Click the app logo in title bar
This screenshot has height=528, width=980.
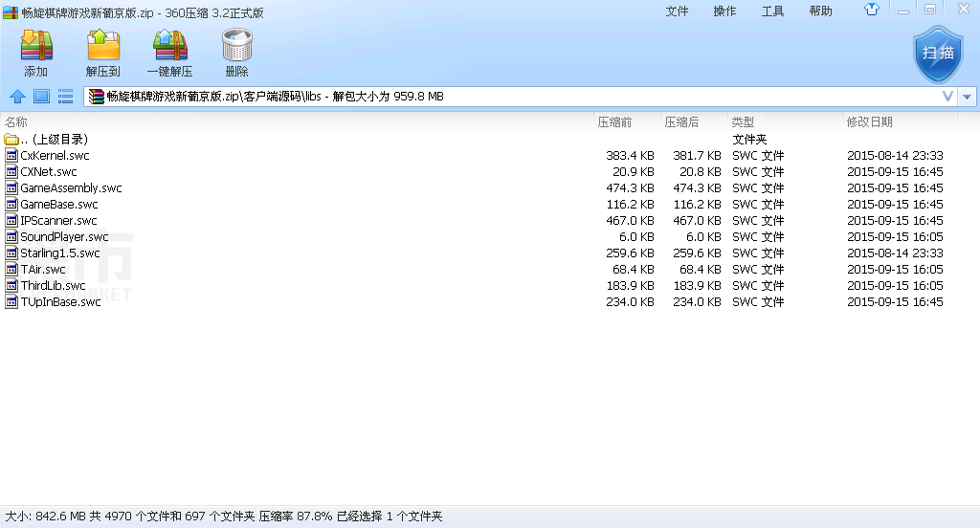coord(10,12)
